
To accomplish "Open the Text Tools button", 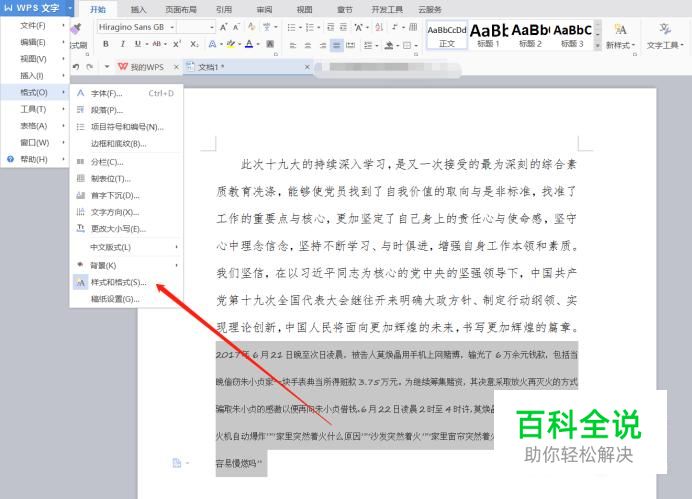I will 665,35.
